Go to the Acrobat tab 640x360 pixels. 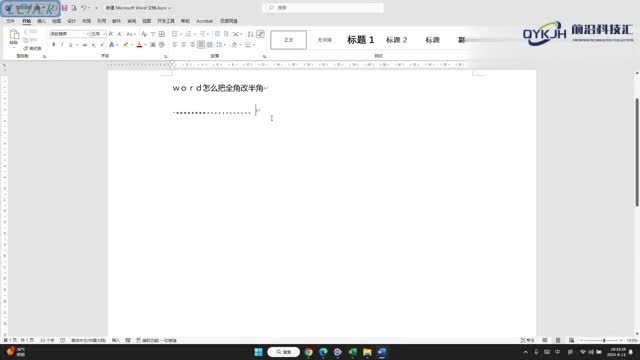[204, 21]
